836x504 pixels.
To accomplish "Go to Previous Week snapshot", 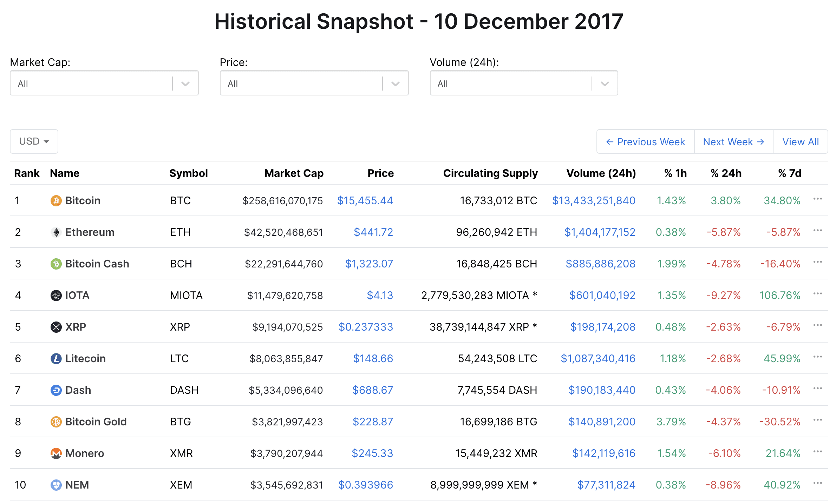I will tap(646, 142).
